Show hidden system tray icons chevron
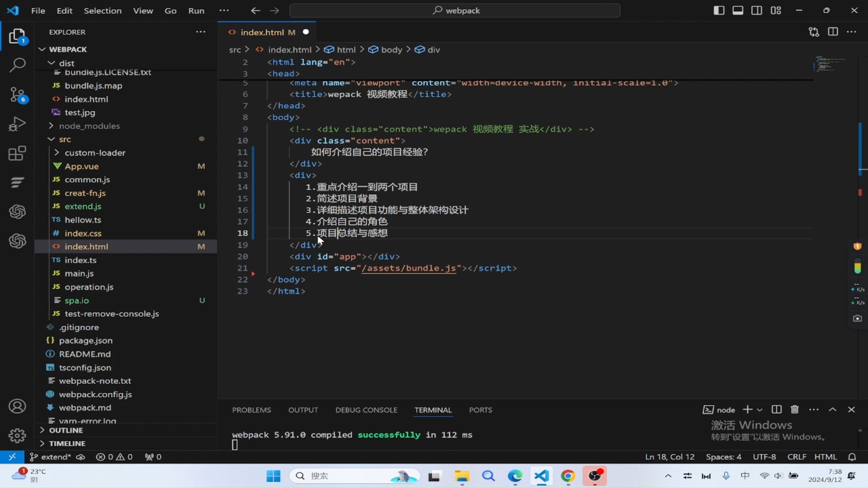The width and height of the screenshot is (868, 488). tap(668, 476)
